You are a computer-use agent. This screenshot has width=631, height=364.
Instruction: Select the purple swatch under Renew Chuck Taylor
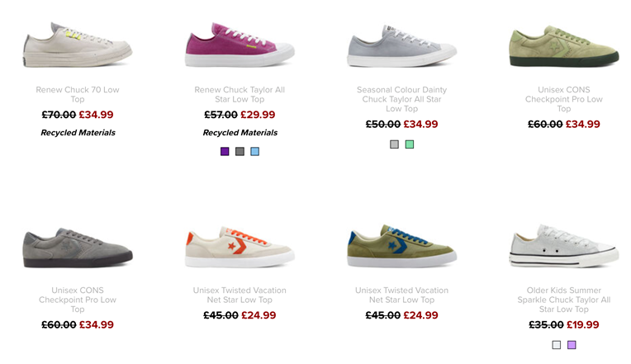225,151
